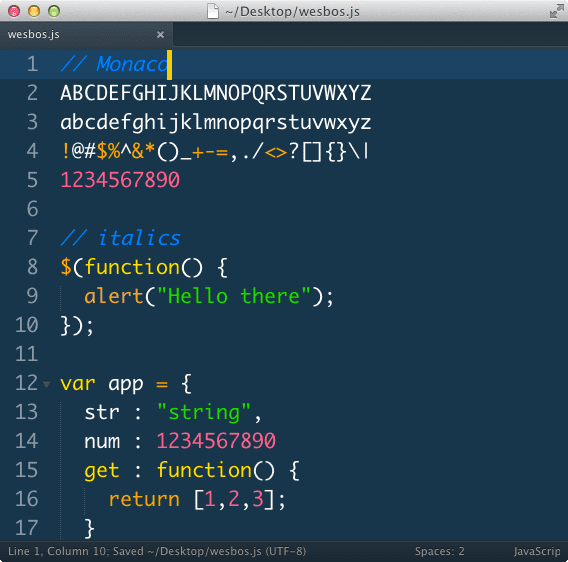The image size is (568, 562).
Task: Open the Spaces: 2 indentation menu
Action: tap(439, 551)
